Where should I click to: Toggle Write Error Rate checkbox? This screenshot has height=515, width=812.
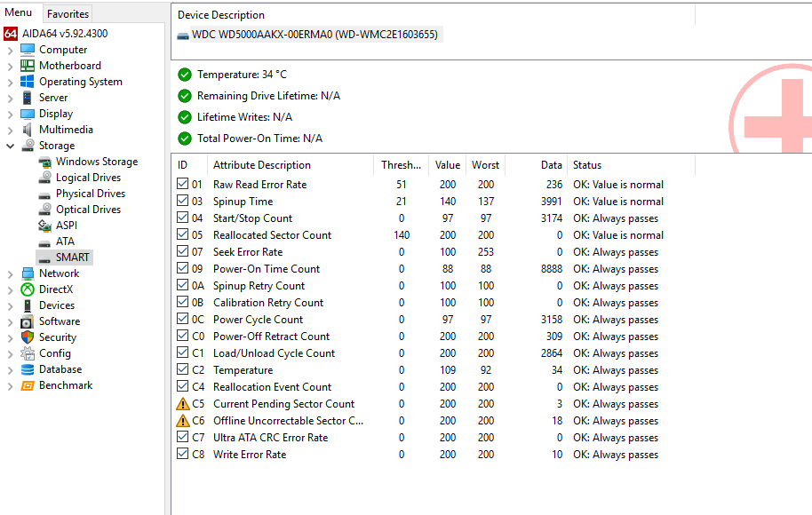182,454
